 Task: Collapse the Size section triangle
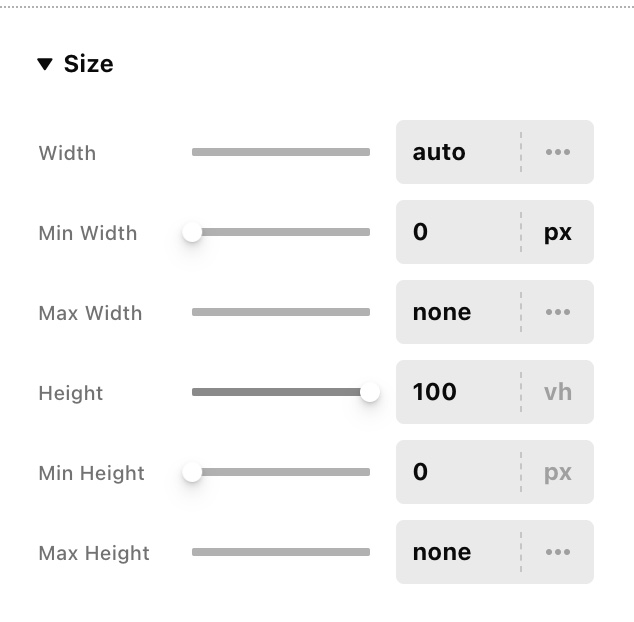[45, 64]
